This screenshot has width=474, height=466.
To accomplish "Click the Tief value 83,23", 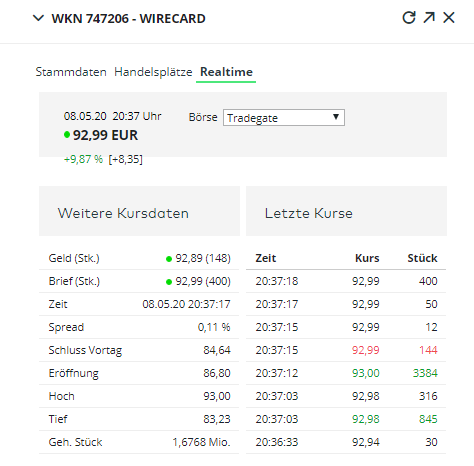I will [x=217, y=419].
